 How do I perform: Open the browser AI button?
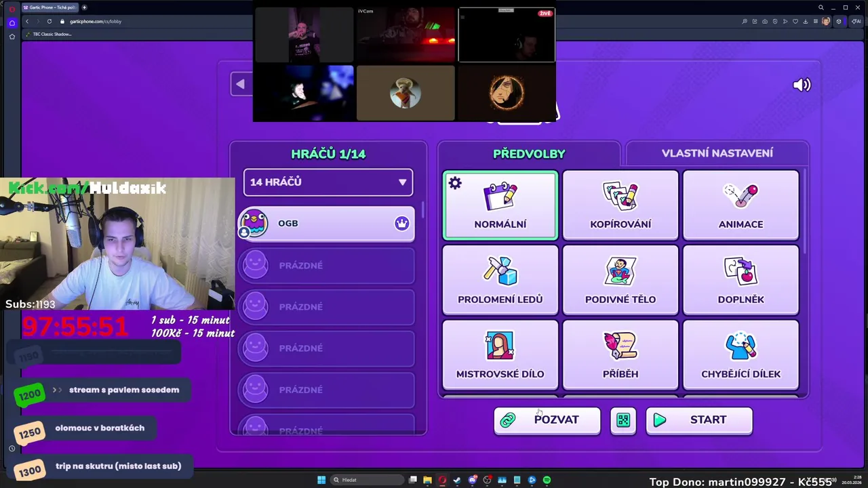coord(856,21)
